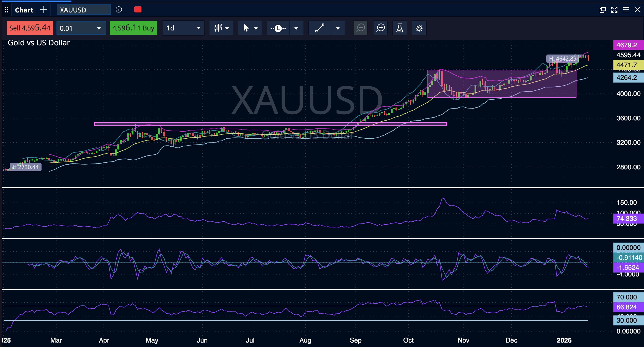644x347 pixels.
Task: Click the 4,596.11 Buy button
Action: [x=133, y=28]
